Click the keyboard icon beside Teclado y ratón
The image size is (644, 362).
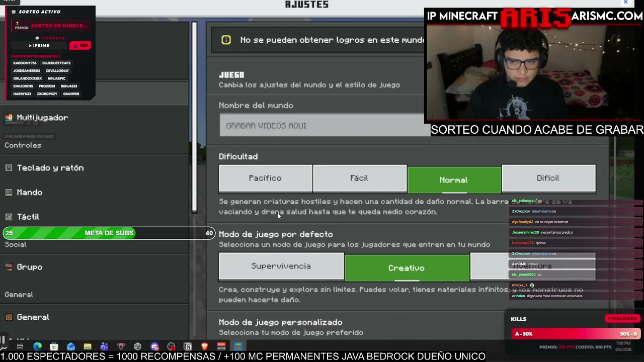tap(9, 168)
